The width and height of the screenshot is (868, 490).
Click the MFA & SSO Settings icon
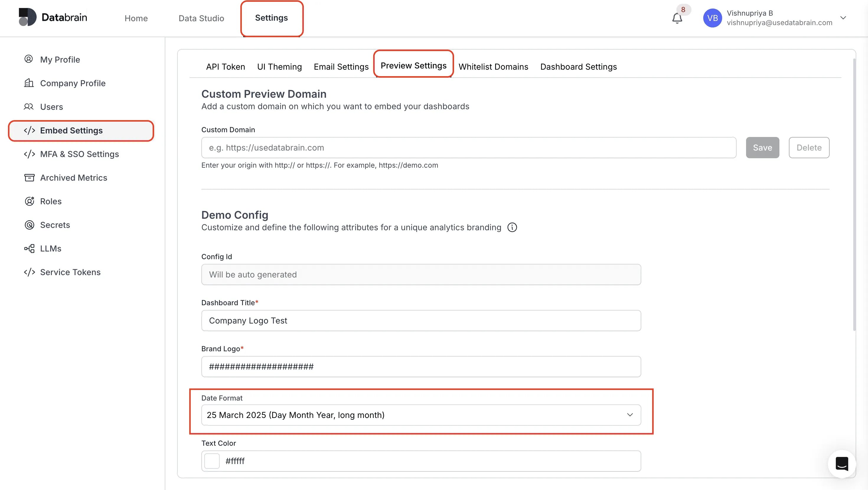click(x=29, y=154)
